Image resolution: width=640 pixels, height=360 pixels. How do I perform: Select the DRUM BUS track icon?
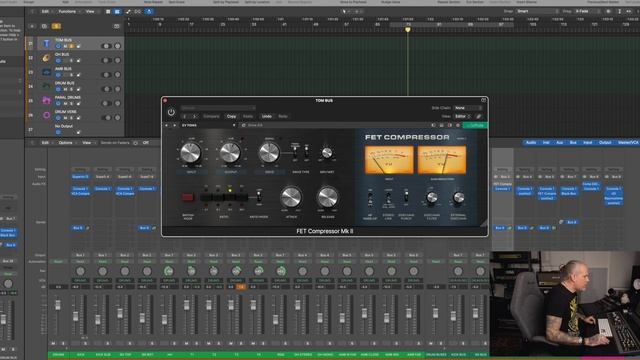tap(46, 87)
